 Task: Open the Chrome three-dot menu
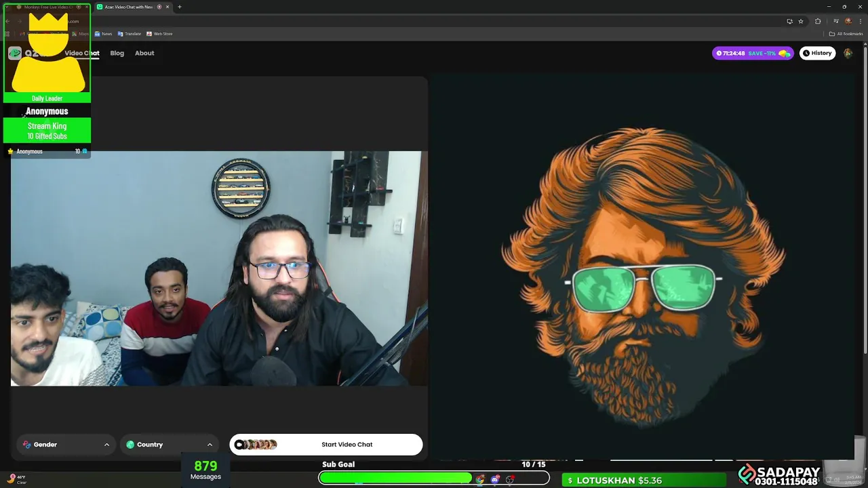coord(859,21)
